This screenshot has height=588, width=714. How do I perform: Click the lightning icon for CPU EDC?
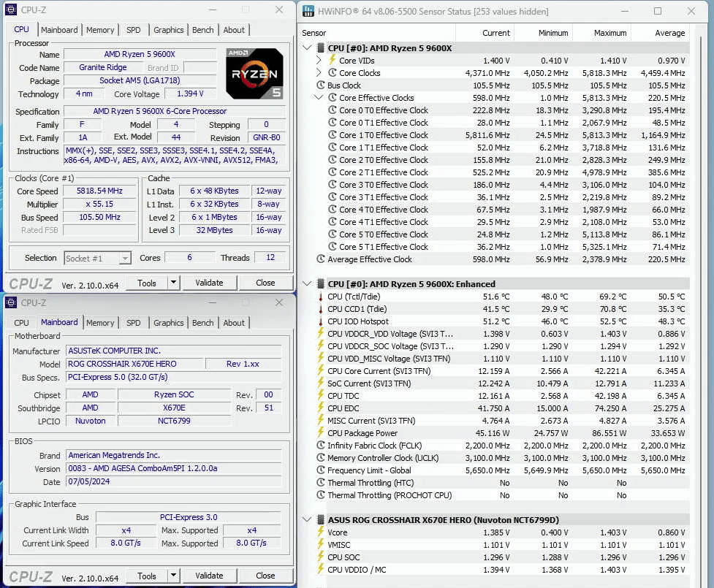click(321, 408)
